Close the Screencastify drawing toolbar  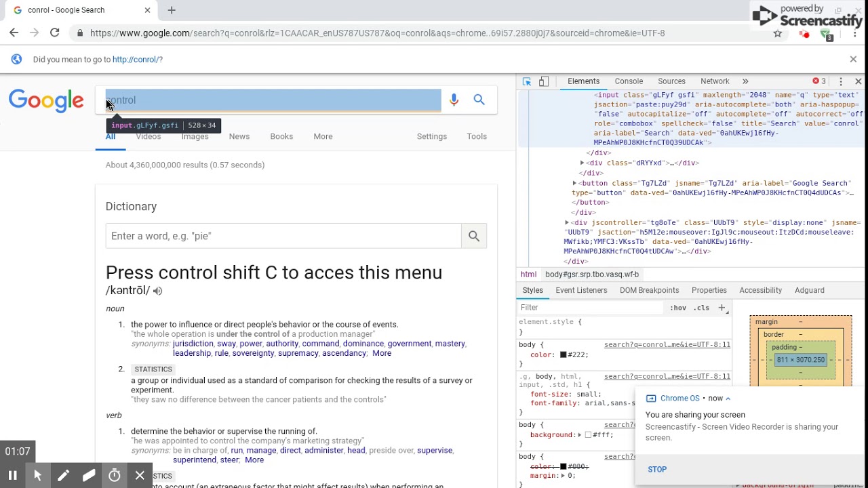(140, 476)
